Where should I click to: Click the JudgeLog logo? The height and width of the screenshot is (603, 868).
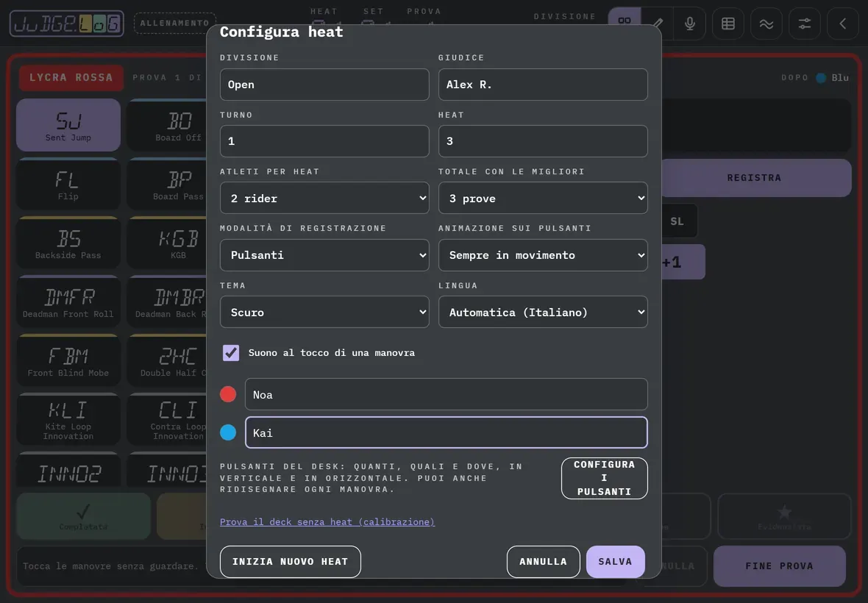(67, 24)
